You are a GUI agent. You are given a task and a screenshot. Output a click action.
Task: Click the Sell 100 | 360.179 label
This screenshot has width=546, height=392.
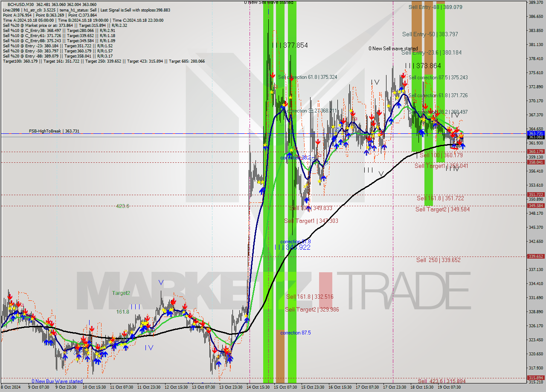[441, 156]
